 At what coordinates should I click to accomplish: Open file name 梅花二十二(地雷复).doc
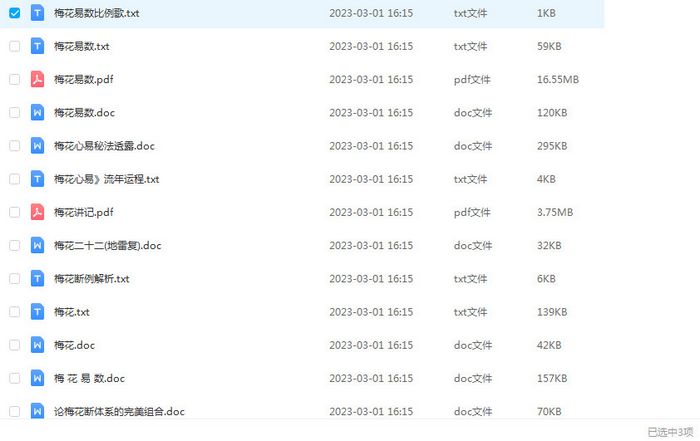108,245
